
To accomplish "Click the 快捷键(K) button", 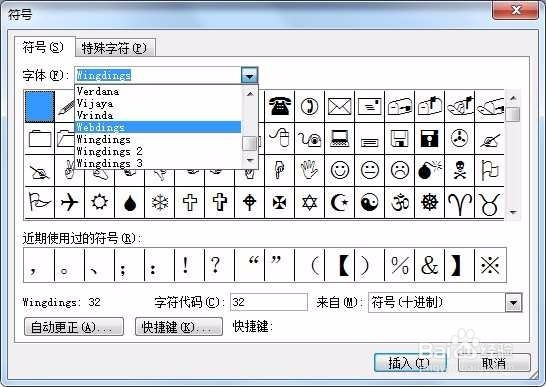I will [x=179, y=327].
